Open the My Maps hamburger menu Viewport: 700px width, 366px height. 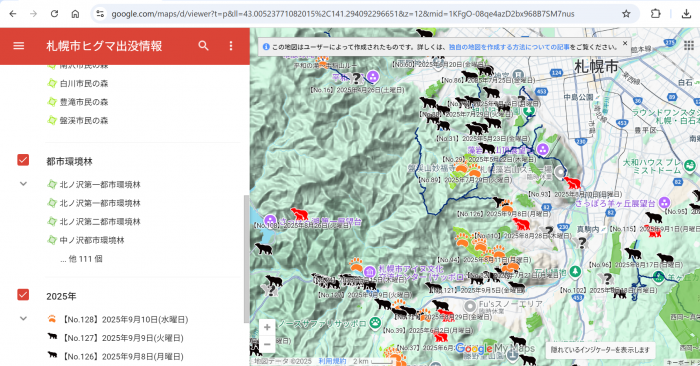click(19, 46)
